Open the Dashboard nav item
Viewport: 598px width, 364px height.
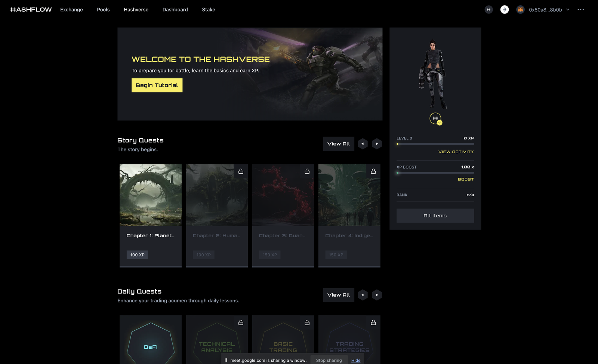pos(175,10)
